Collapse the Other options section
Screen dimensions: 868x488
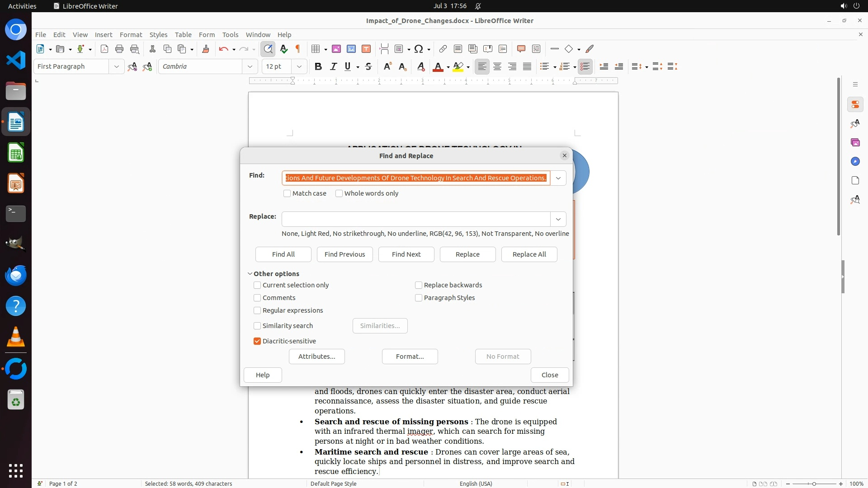250,274
